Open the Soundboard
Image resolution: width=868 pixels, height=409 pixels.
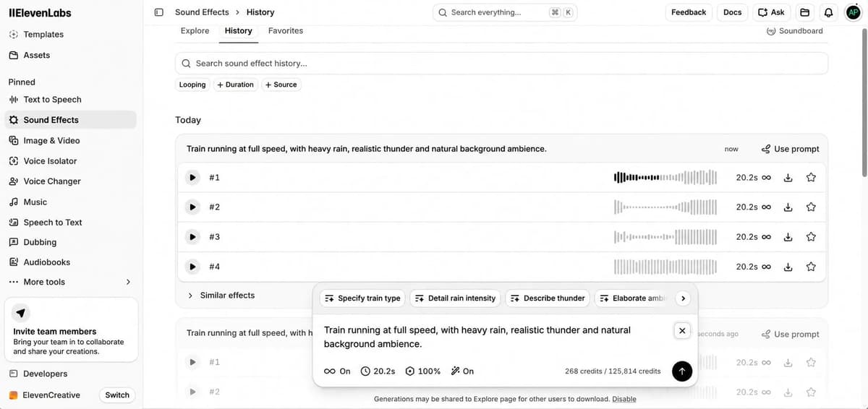click(794, 31)
